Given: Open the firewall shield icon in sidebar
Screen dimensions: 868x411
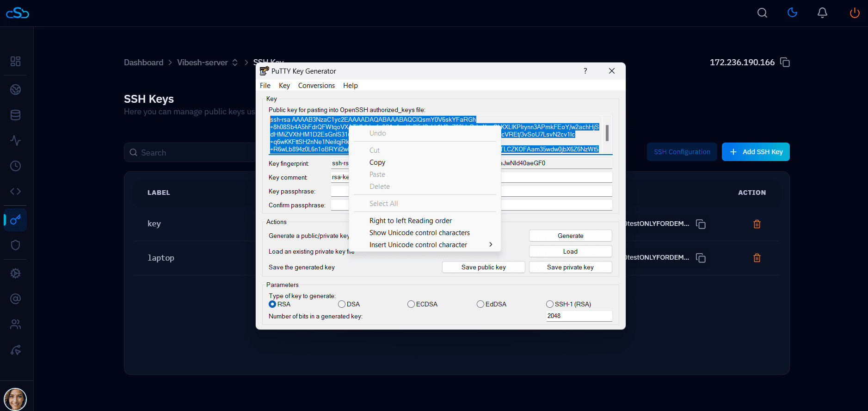Looking at the screenshot, I should tap(16, 245).
